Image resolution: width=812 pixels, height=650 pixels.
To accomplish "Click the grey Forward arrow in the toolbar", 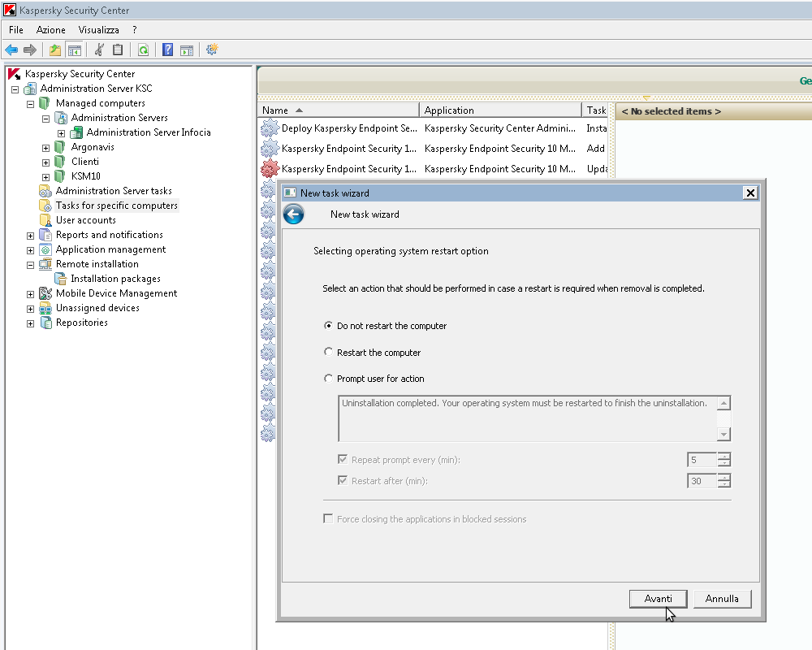I will click(30, 50).
